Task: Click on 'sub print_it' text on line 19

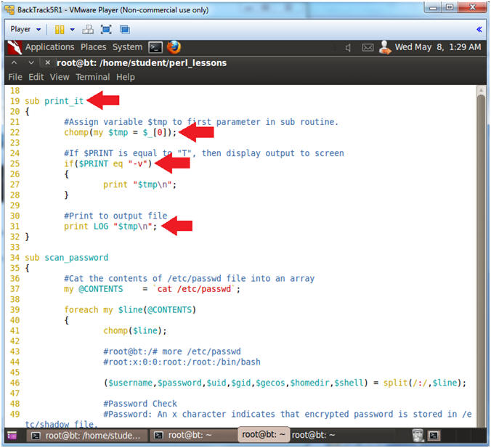Action: tap(54, 101)
